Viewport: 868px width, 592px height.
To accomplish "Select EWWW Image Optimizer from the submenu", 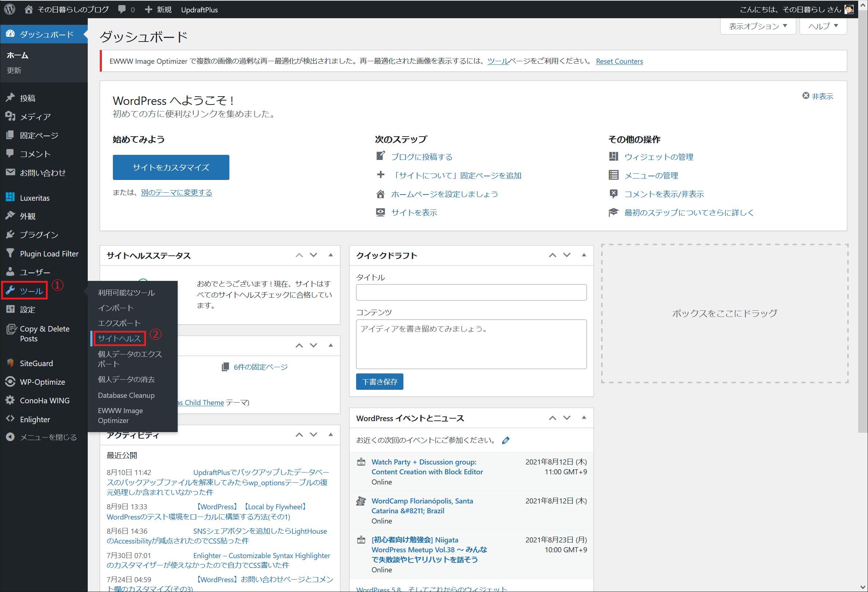I will [120, 415].
